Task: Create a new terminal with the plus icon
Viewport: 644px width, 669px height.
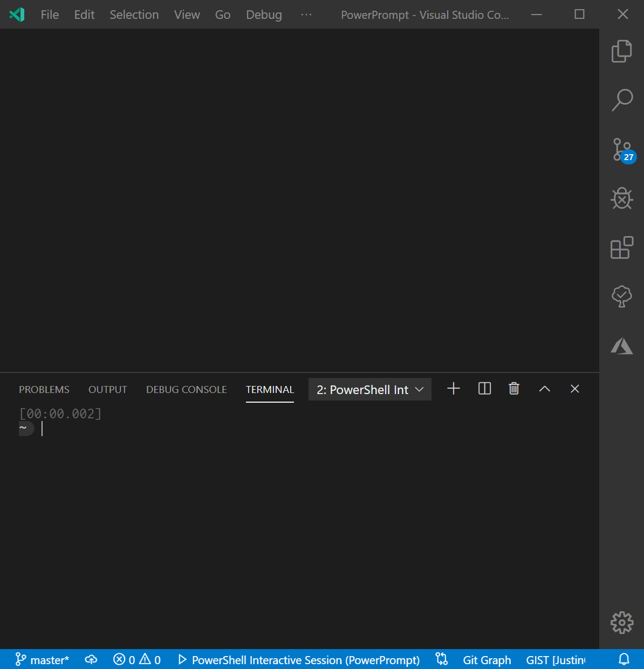Action: pyautogui.click(x=453, y=388)
